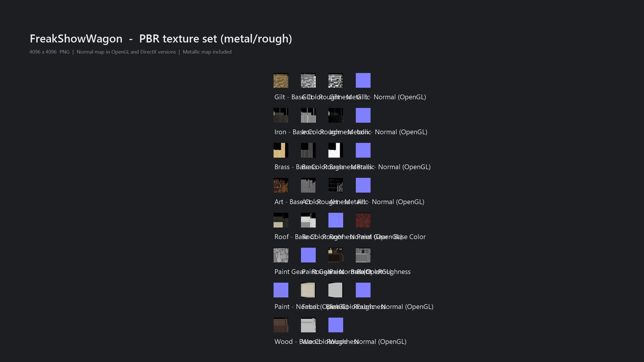Select the Brass Base Color thumbnail

tap(281, 150)
